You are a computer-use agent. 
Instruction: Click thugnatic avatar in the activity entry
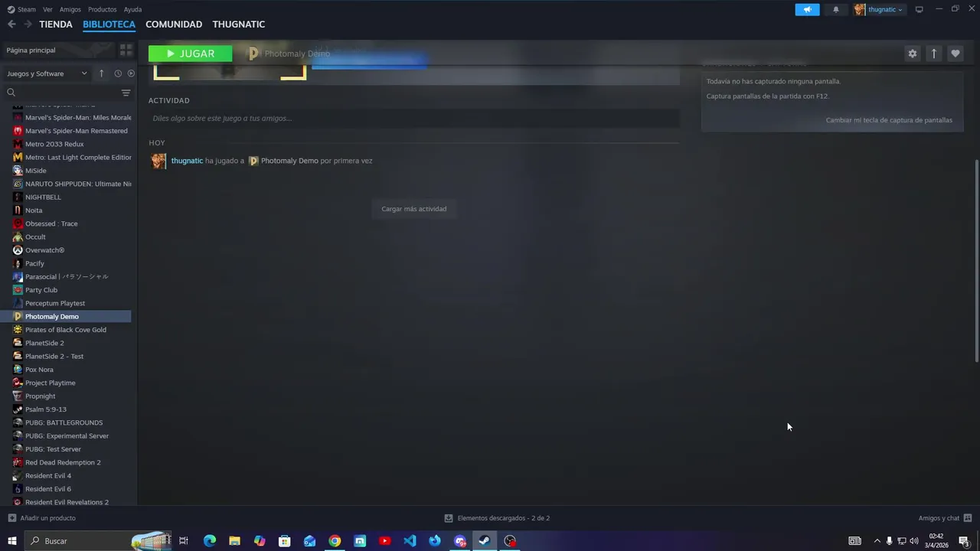[158, 161]
